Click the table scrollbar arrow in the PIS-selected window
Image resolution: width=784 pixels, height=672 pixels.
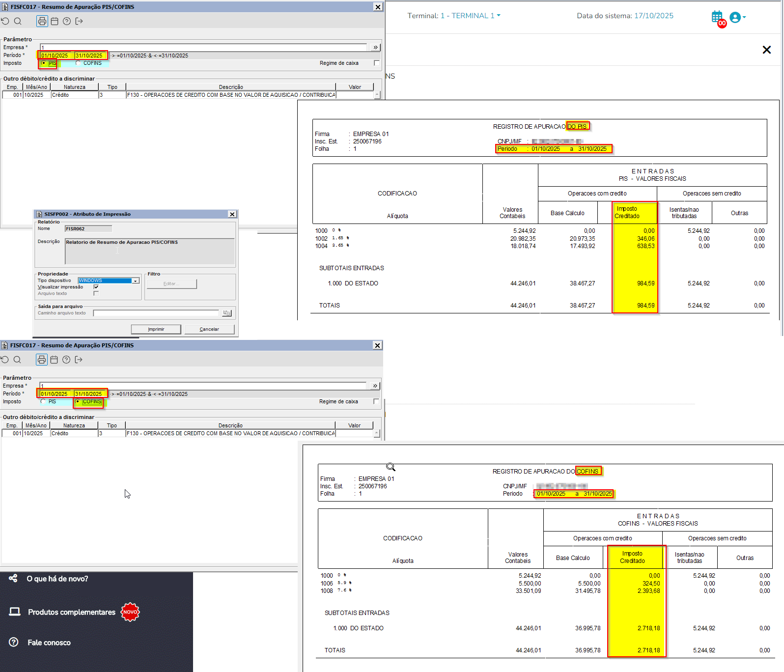tap(377, 95)
